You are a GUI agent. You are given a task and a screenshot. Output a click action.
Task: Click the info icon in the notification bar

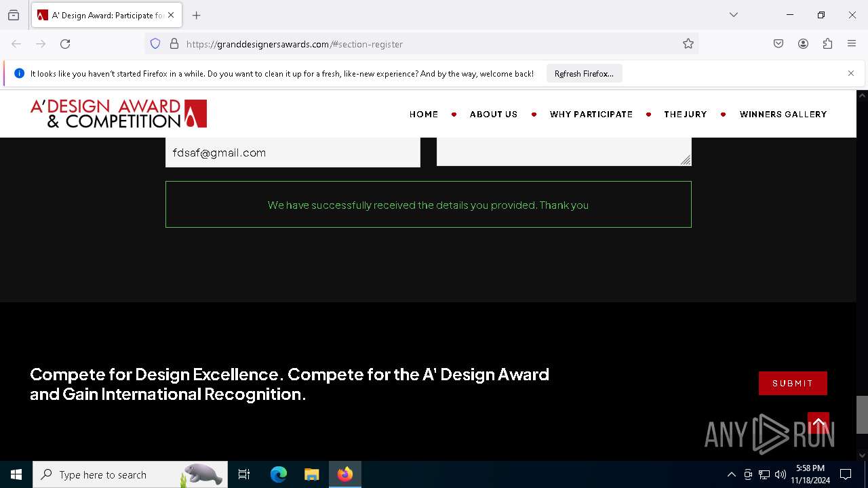coord(19,73)
